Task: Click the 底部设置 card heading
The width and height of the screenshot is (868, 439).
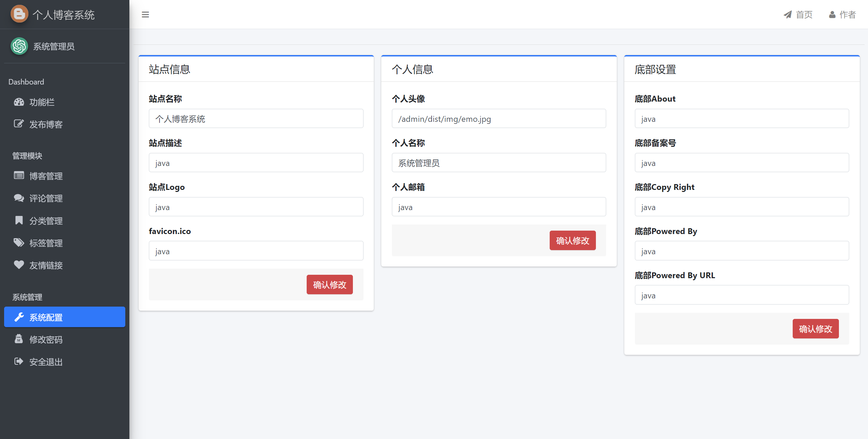Action: click(x=655, y=69)
